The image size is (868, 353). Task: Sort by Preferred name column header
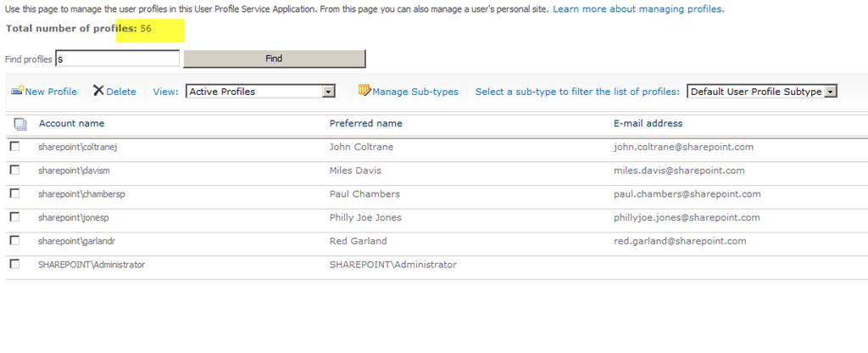[366, 124]
